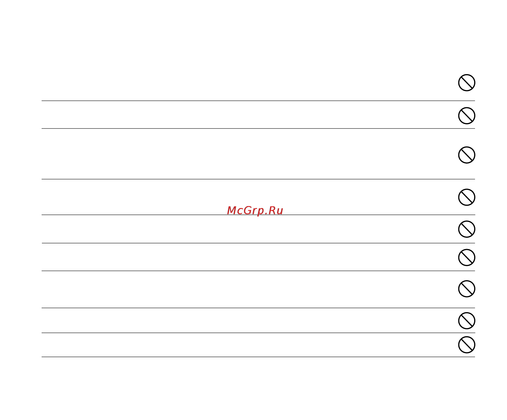Click the bottommost horizontal separator line

click(x=258, y=357)
